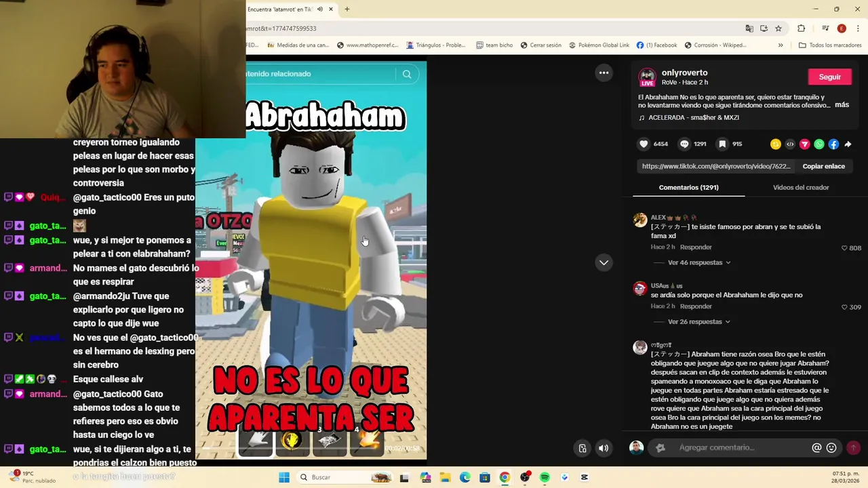868x488 pixels.
Task: Share the video to WhatsApp
Action: tap(819, 144)
